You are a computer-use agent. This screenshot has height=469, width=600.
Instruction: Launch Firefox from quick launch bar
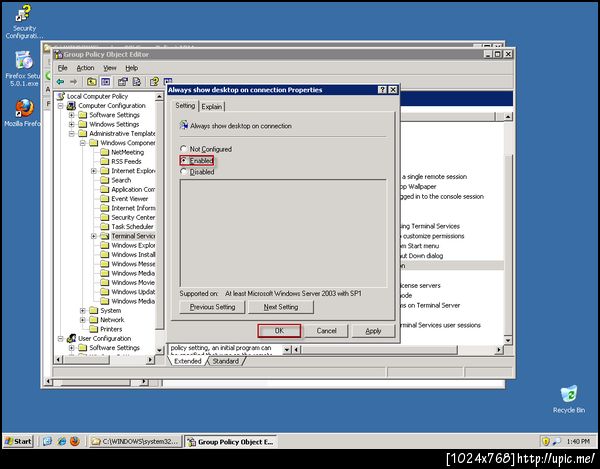point(75,441)
